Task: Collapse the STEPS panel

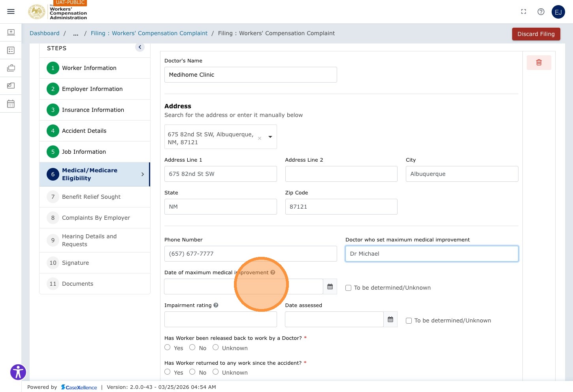Action: point(140,47)
